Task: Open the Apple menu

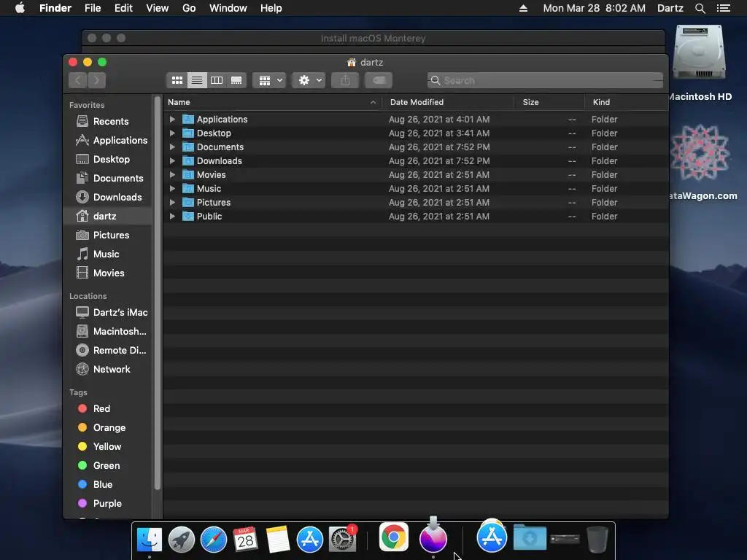Action: click(x=20, y=8)
